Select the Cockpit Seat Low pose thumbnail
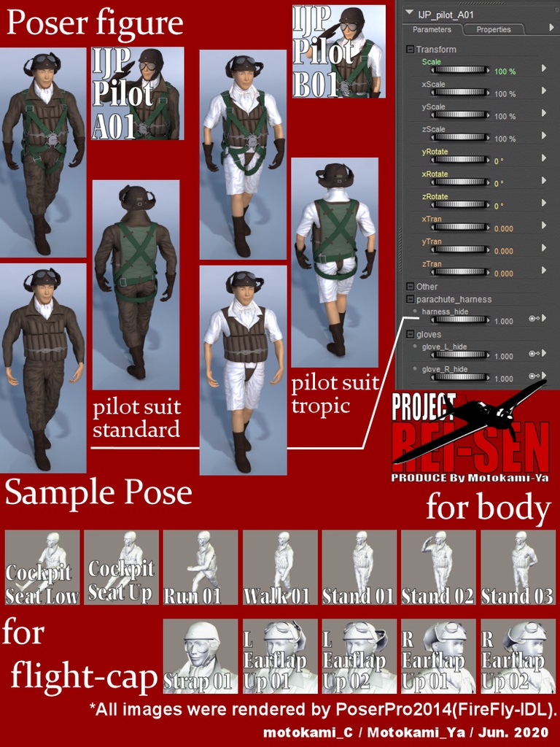This screenshot has height=747, width=560. 42,568
